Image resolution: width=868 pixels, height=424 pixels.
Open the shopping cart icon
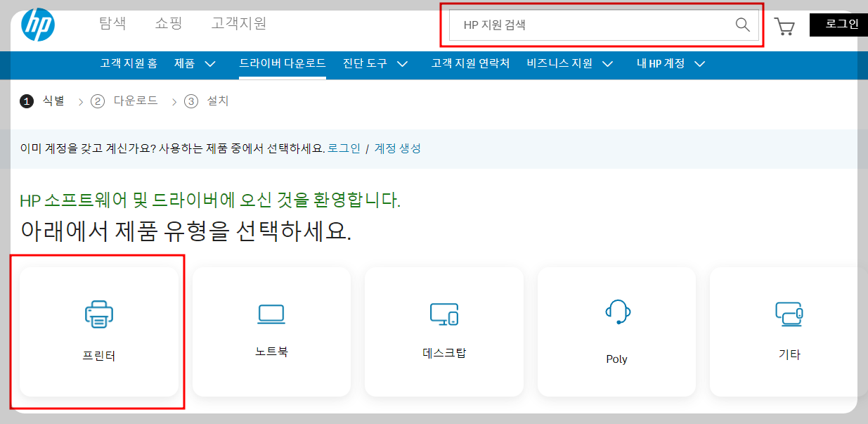tap(785, 26)
